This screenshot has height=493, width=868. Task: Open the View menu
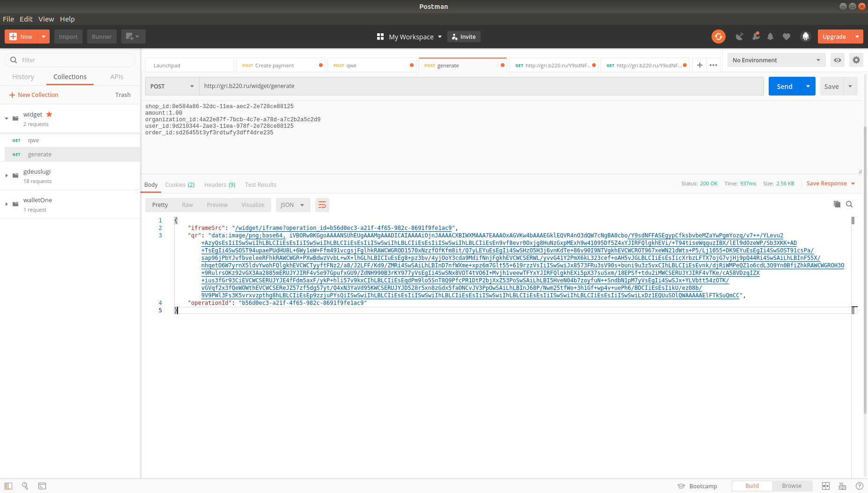(x=46, y=19)
